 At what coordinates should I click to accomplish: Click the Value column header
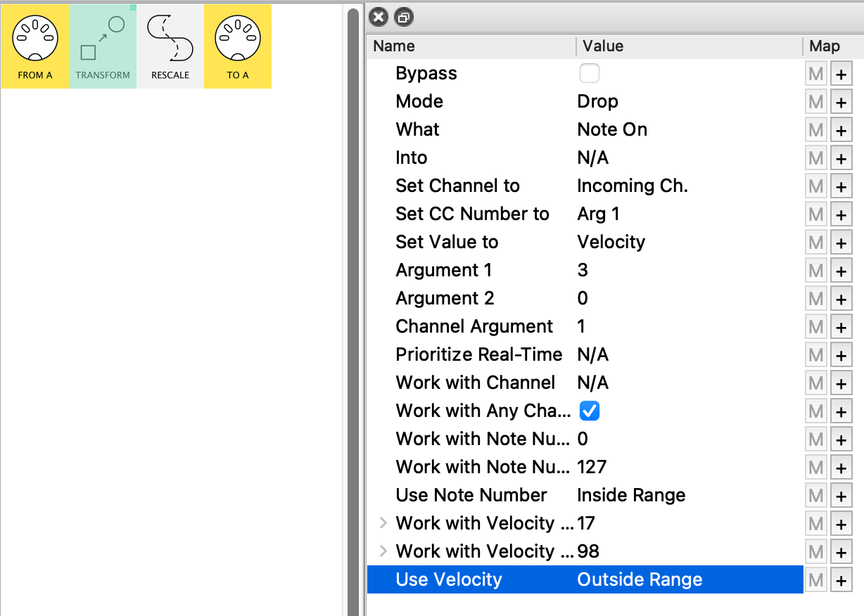603,46
